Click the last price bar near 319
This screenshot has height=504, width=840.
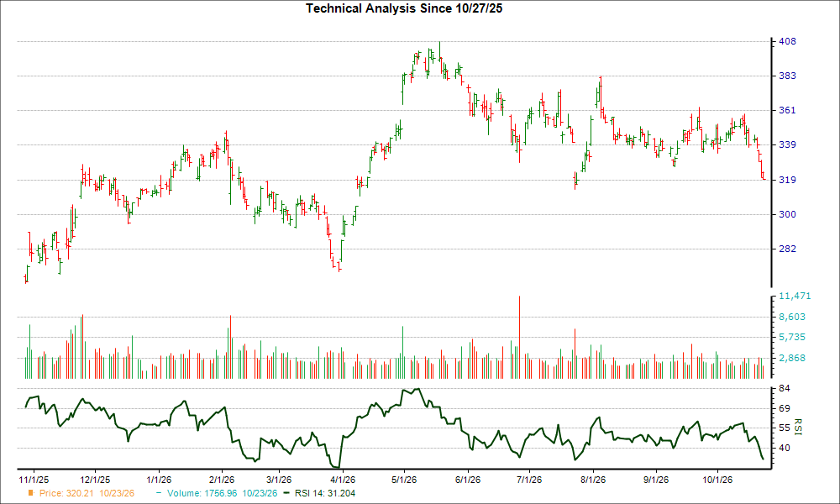[764, 176]
